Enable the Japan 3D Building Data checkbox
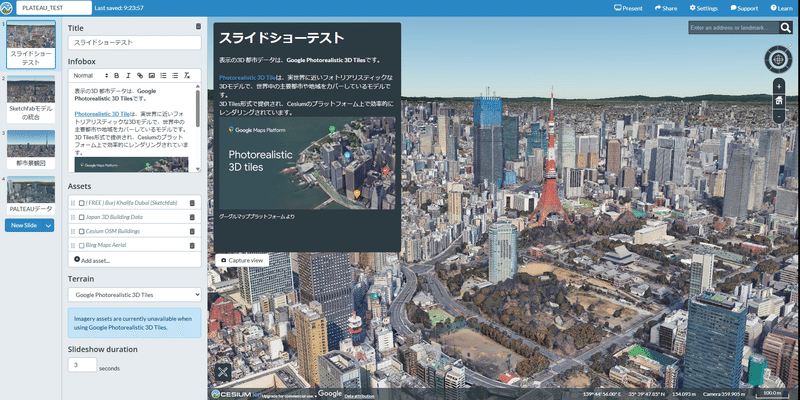The height and width of the screenshot is (400, 800). (x=82, y=217)
